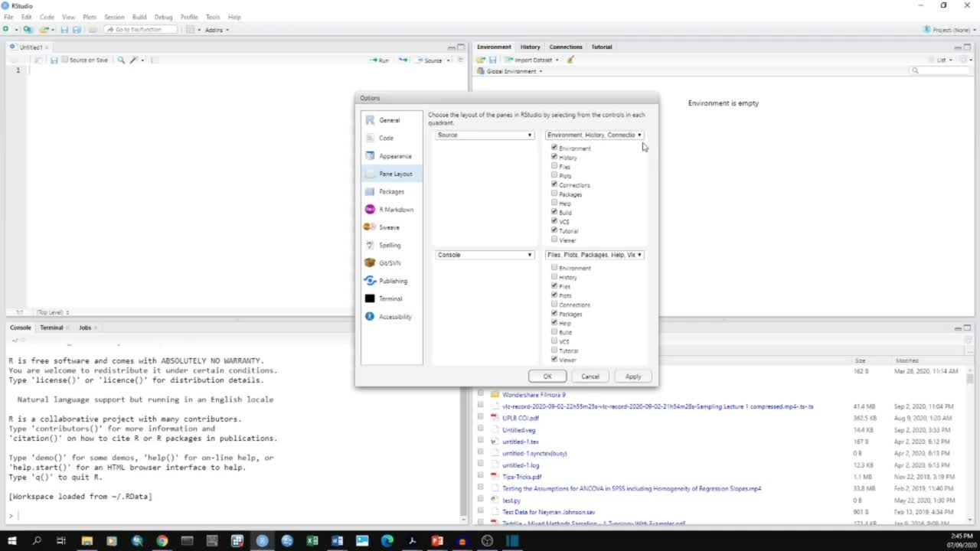Image resolution: width=980 pixels, height=551 pixels.
Task: Click the Find/Replace magnifier in editor toolbar
Action: pyautogui.click(x=121, y=60)
